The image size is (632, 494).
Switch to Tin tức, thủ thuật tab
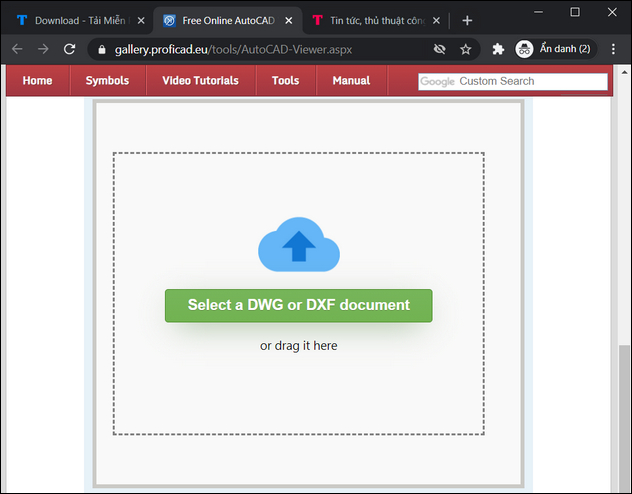coord(377,21)
